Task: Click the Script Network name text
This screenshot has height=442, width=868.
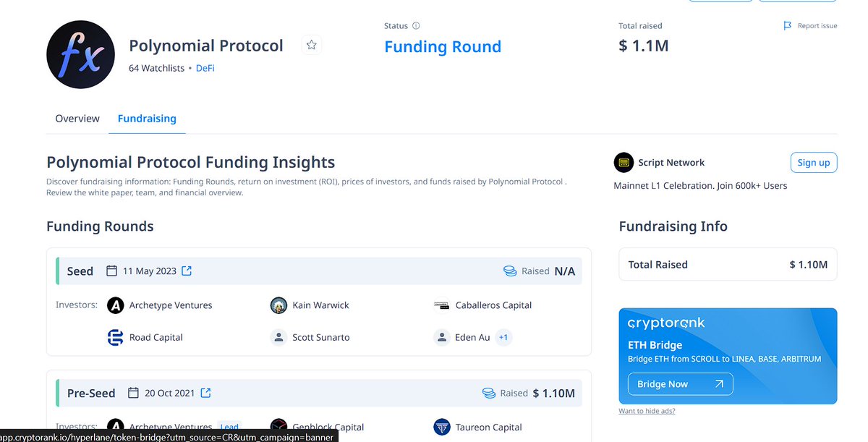Action: 671,162
